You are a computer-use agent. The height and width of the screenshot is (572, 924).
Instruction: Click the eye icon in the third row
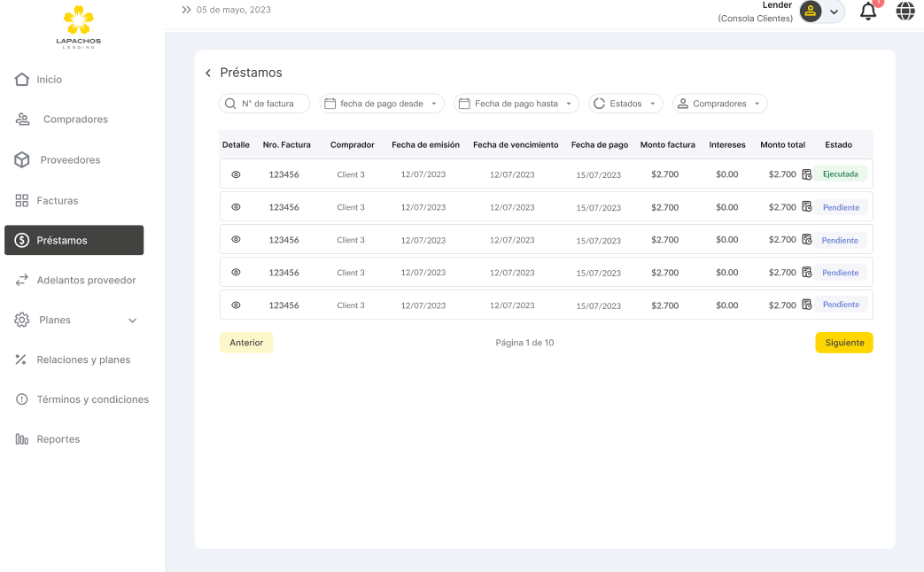(x=236, y=239)
